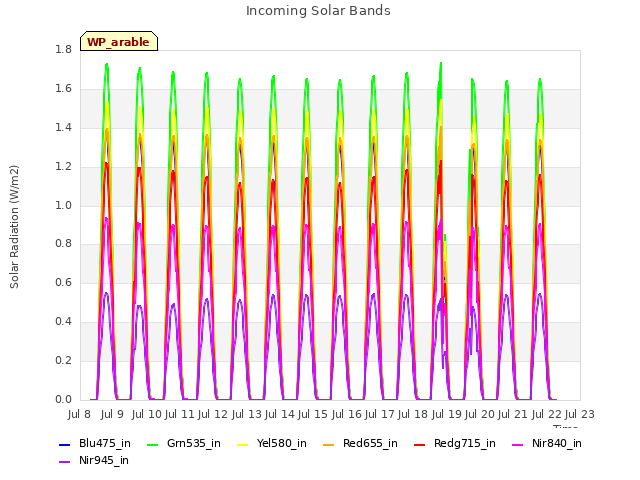640x480 pixels.
Task: Click the 0.0 y-axis tick label
Action: coord(63,400)
